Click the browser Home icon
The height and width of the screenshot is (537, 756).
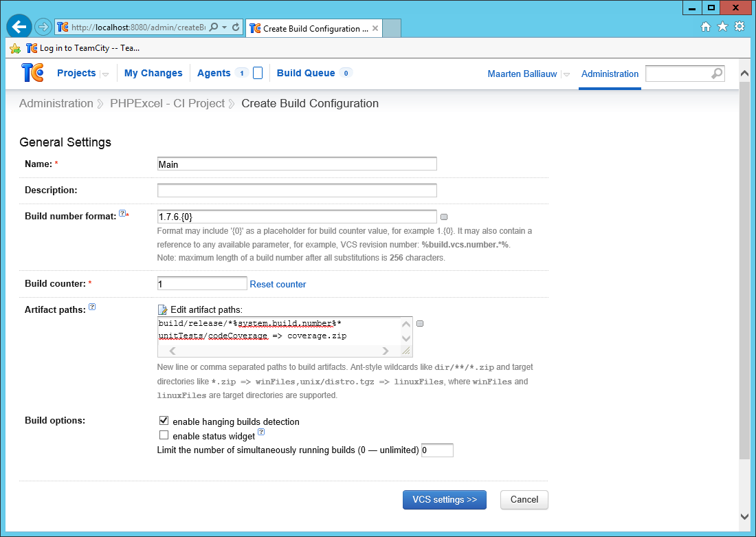click(x=706, y=26)
